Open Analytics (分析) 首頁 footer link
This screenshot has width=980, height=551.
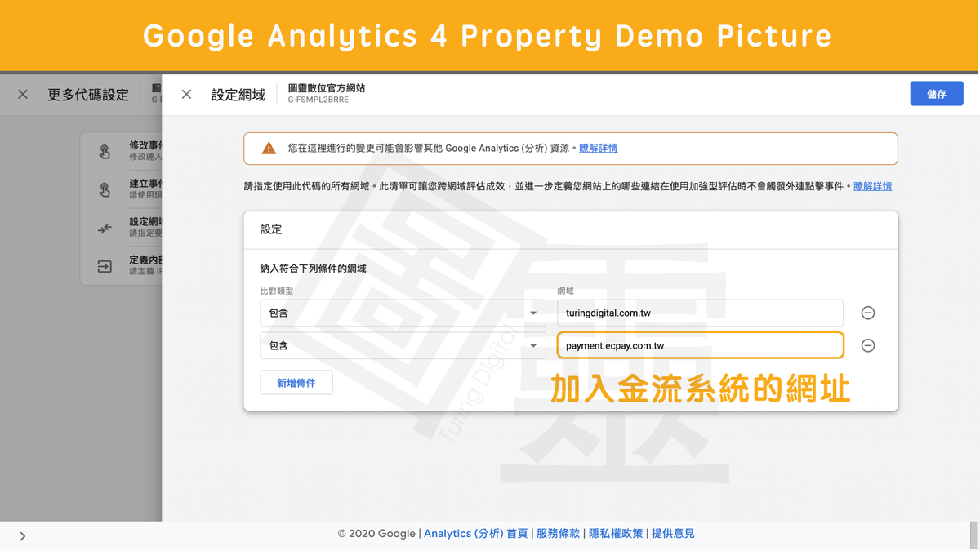[x=475, y=534]
